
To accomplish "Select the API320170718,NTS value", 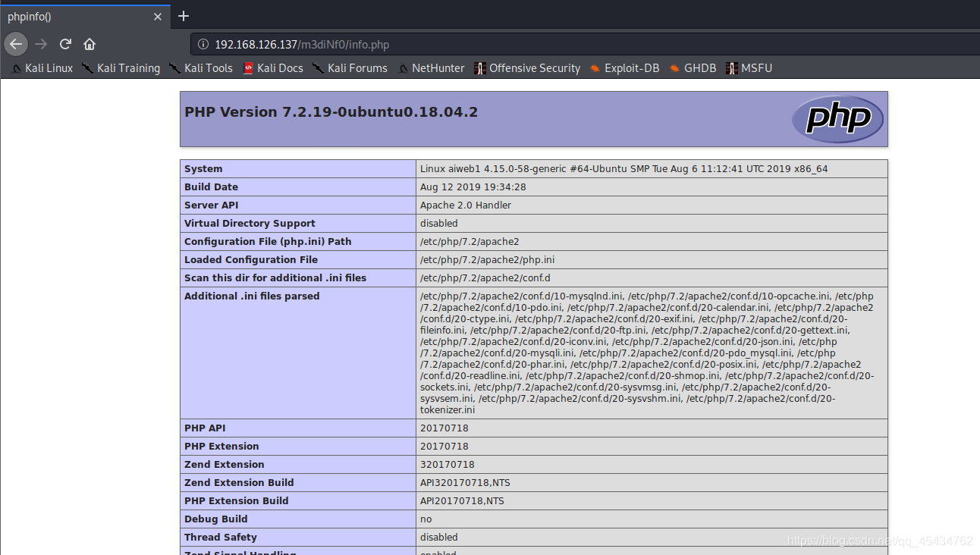I will (465, 483).
